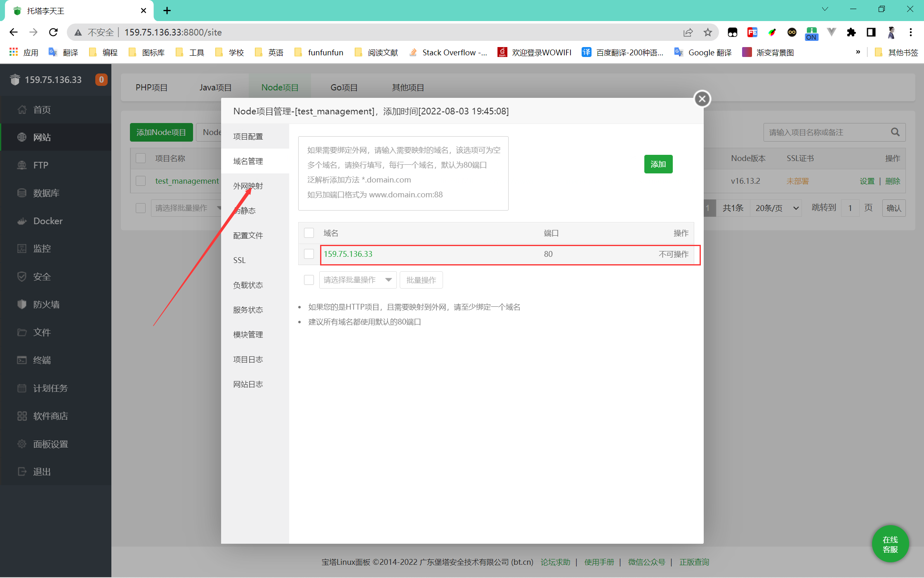Screen dimensions: 924x578
Task: Check the test_management project row checkbox
Action: [x=141, y=181]
